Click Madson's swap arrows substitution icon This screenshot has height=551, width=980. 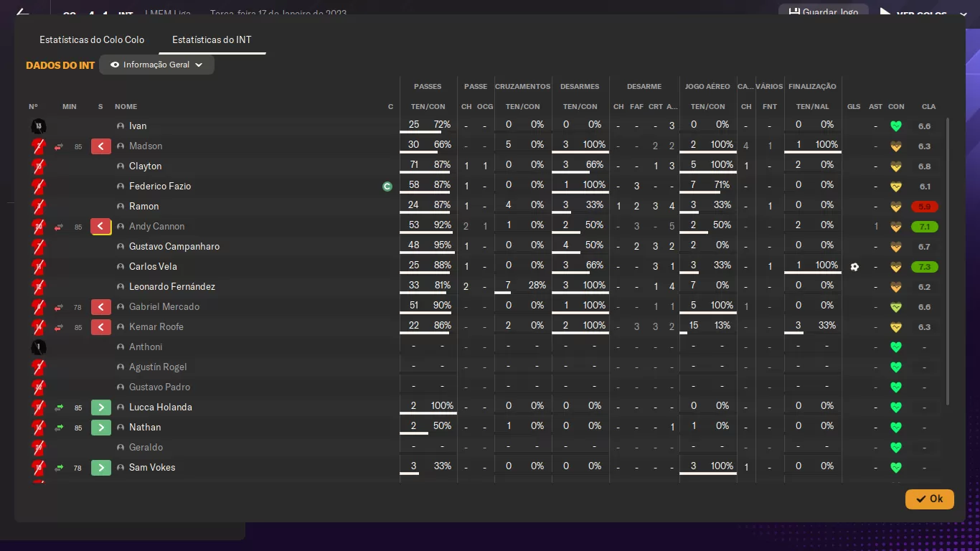(59, 146)
